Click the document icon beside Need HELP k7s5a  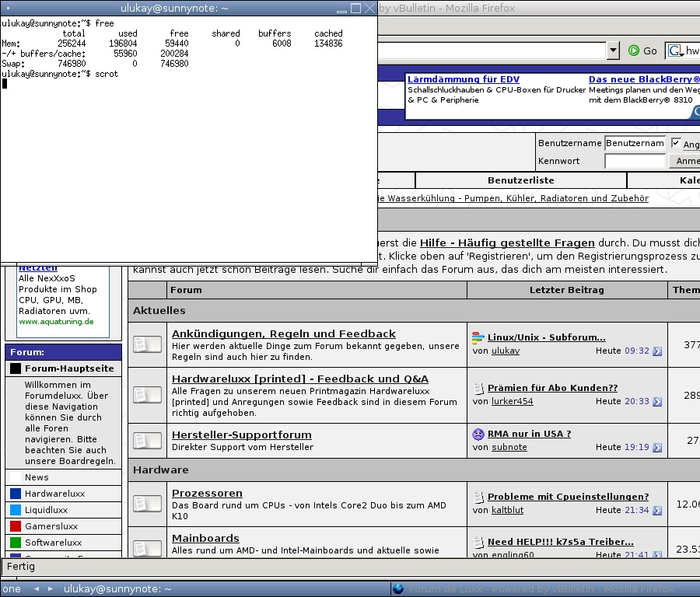coord(478,542)
